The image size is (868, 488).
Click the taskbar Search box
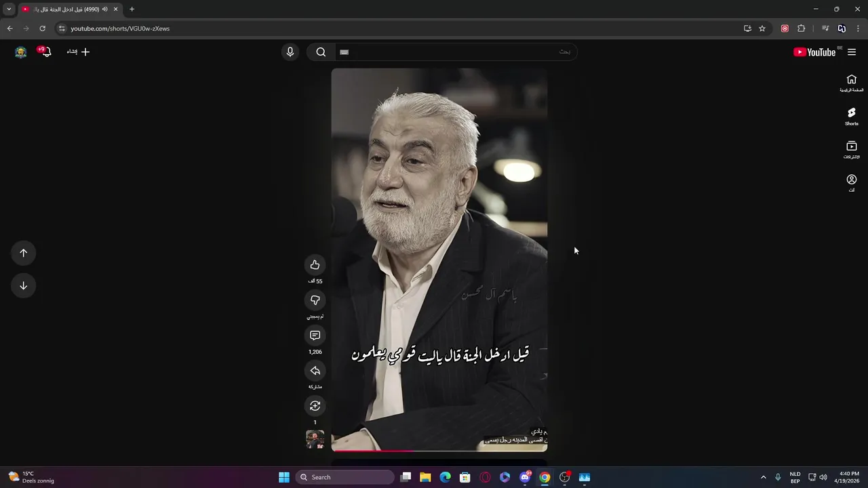tap(345, 477)
